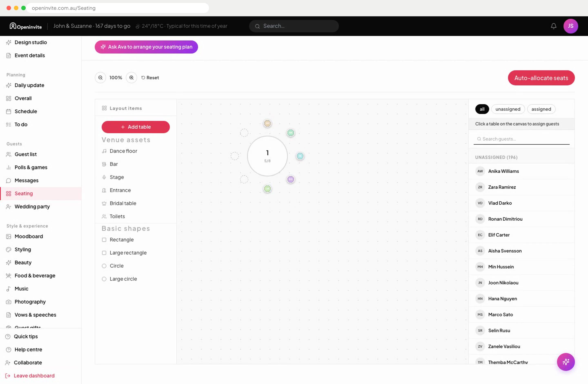This screenshot has height=384, width=588.
Task: Select guest Min Hussein
Action: 521,267
